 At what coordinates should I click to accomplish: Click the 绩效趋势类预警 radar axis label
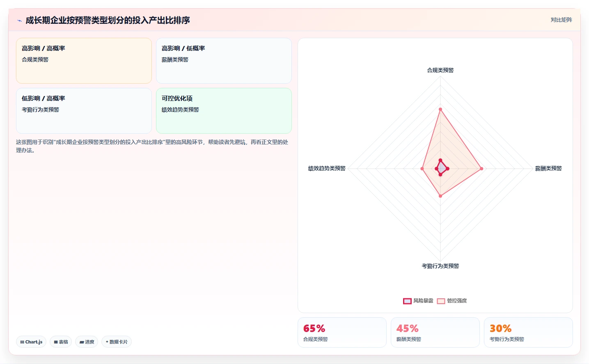tap(327, 168)
